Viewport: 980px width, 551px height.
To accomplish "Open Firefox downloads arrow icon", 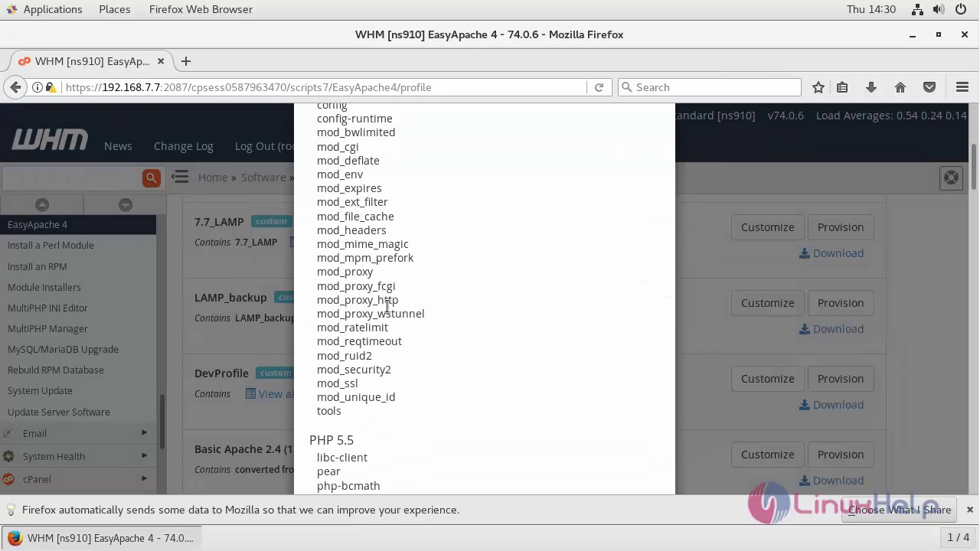I will pyautogui.click(x=871, y=87).
